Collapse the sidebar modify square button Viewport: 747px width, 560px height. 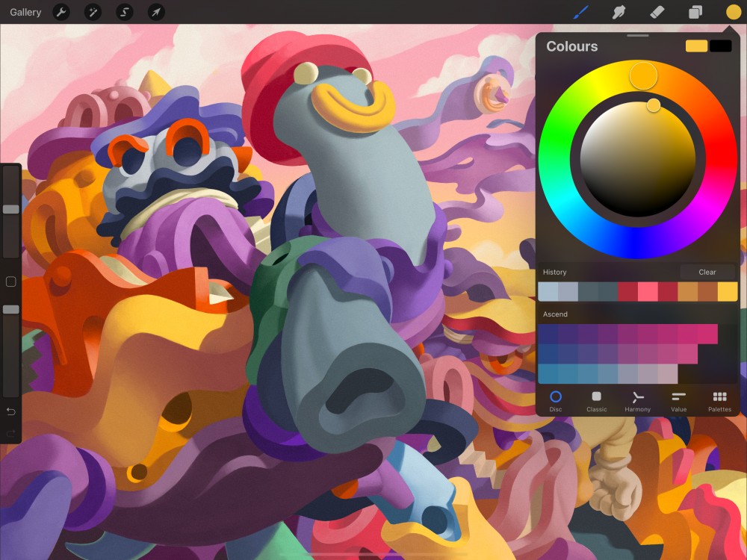10,281
